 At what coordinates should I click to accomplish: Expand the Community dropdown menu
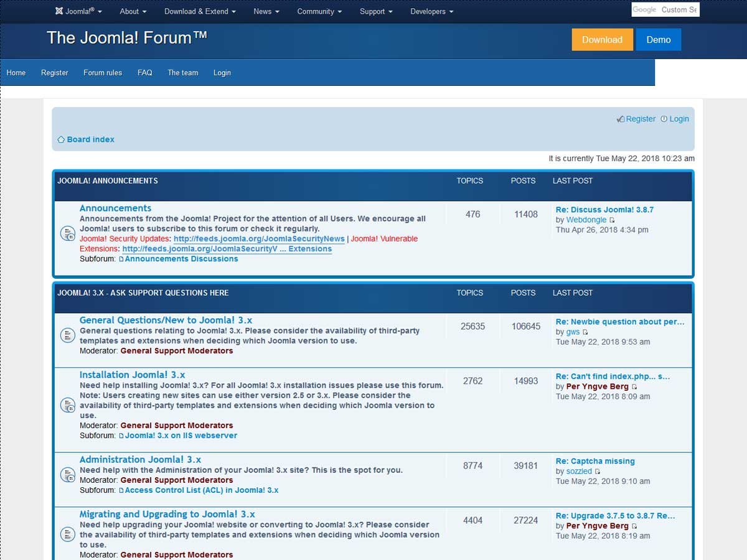(x=319, y=11)
